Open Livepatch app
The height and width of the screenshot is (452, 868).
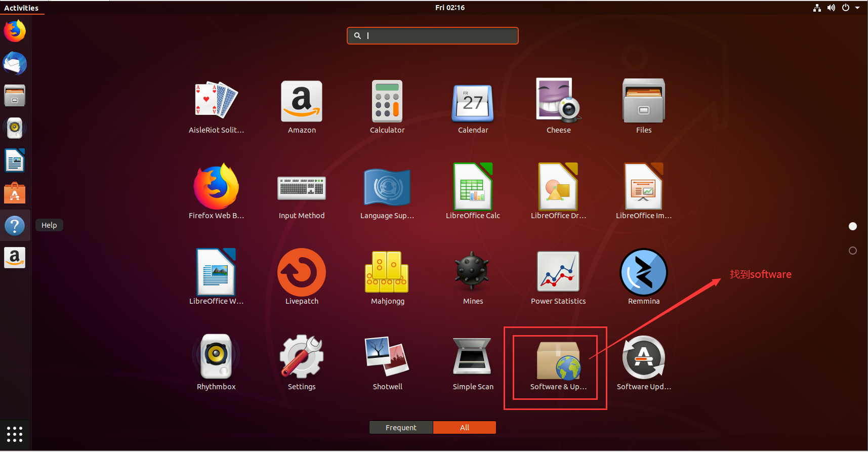pos(302,277)
